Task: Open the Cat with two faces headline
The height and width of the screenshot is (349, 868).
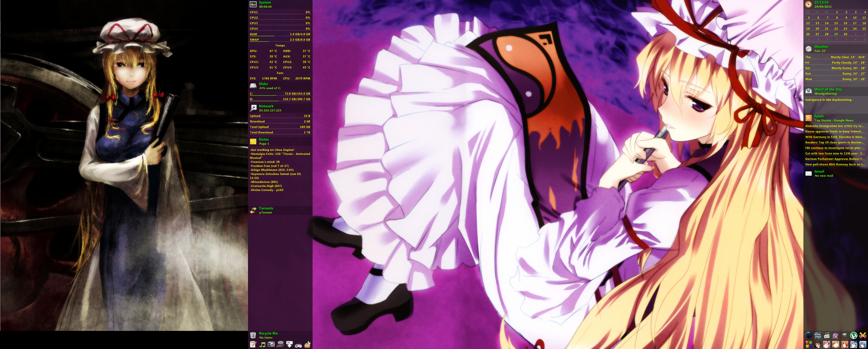Action: tap(835, 153)
